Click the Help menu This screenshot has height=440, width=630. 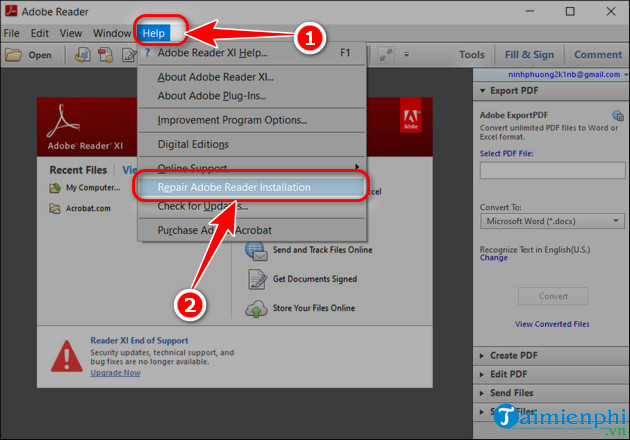pyautogui.click(x=153, y=33)
